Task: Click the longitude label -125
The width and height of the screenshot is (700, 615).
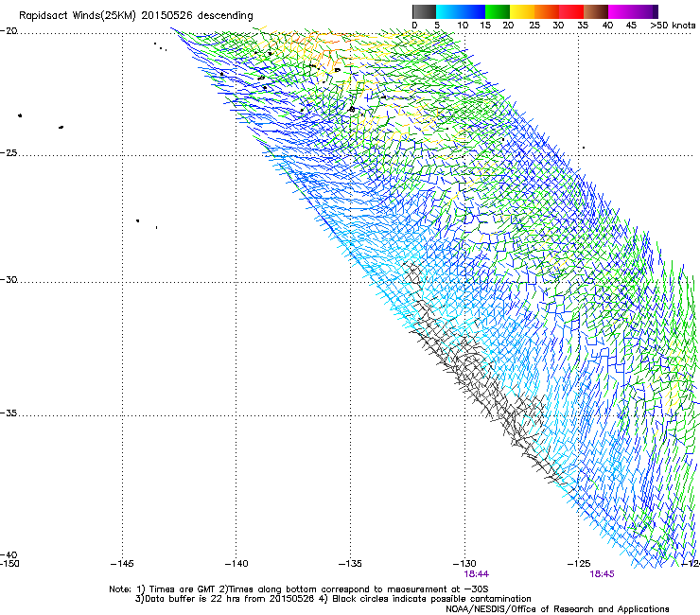Action: 579,564
